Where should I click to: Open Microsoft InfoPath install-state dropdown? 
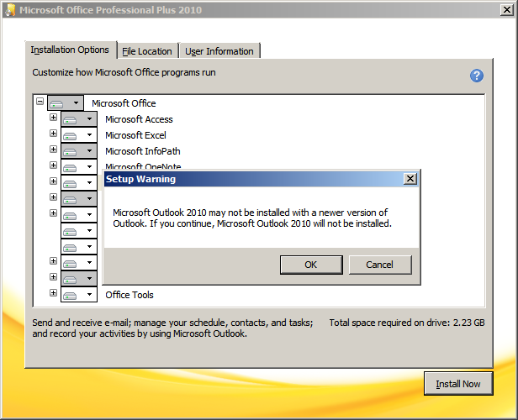point(79,150)
